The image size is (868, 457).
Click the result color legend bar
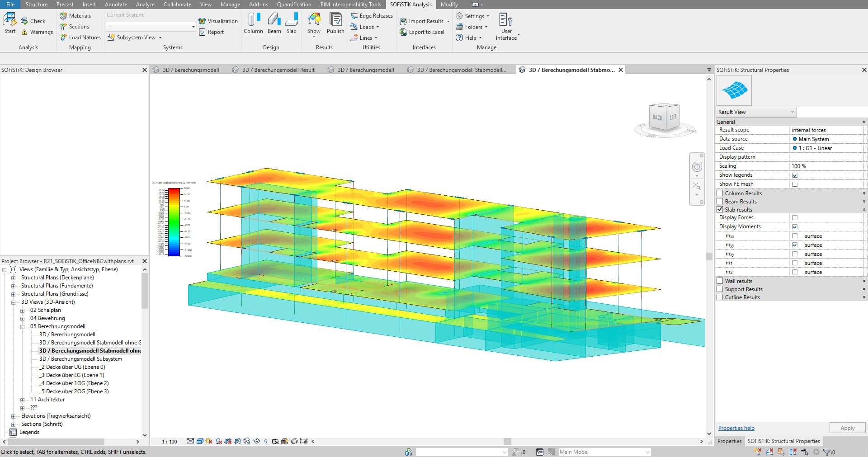[174, 222]
